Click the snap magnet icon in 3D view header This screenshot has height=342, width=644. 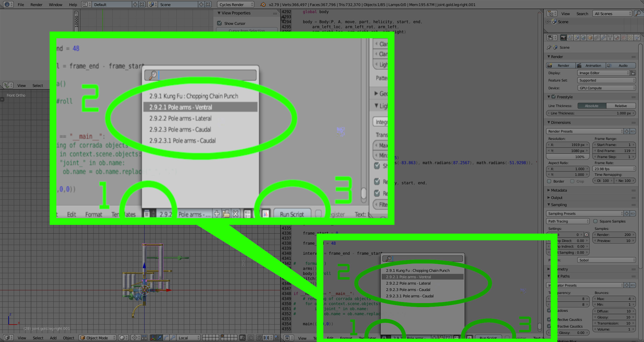click(259, 338)
